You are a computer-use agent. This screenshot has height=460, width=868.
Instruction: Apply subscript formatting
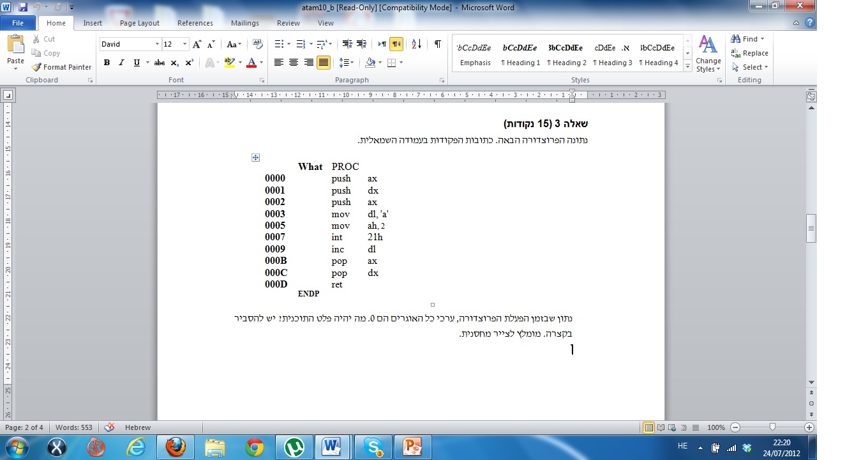(x=175, y=63)
